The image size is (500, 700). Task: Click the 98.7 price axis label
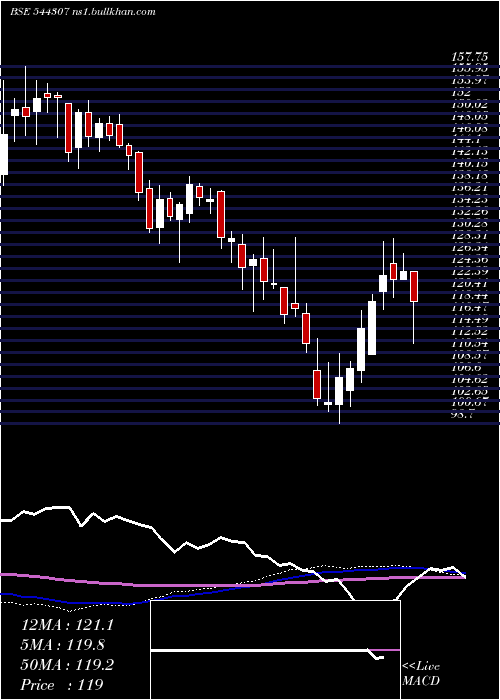463,415
